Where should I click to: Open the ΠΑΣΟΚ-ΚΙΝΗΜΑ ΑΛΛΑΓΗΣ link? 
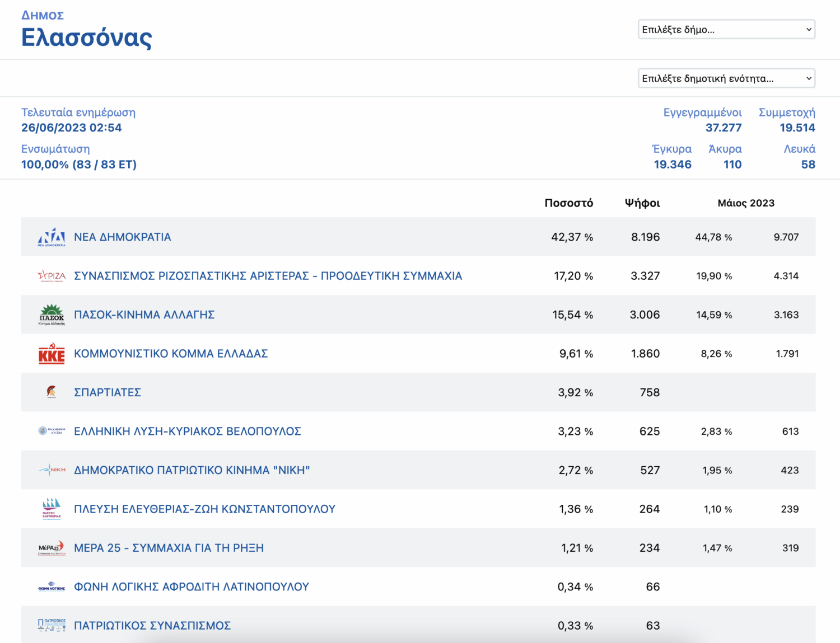(144, 315)
